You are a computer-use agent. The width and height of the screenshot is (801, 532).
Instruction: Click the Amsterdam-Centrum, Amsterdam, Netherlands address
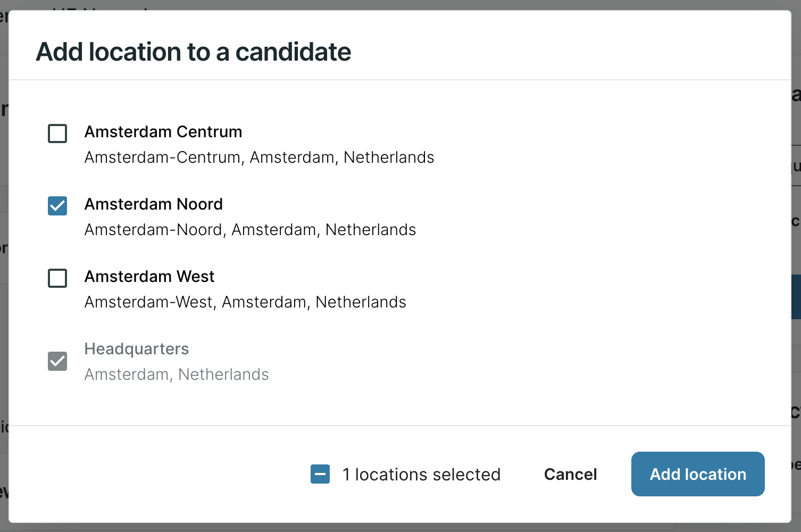click(259, 157)
